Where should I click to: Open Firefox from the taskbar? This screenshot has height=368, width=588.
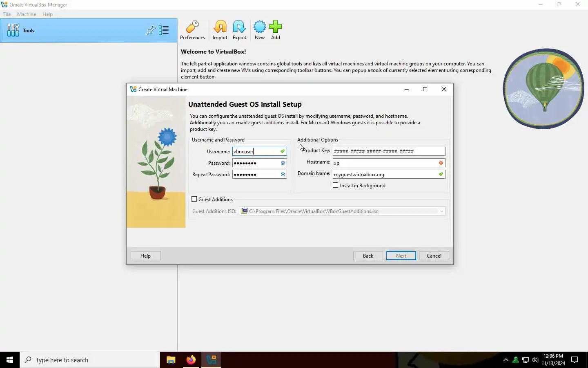click(191, 360)
